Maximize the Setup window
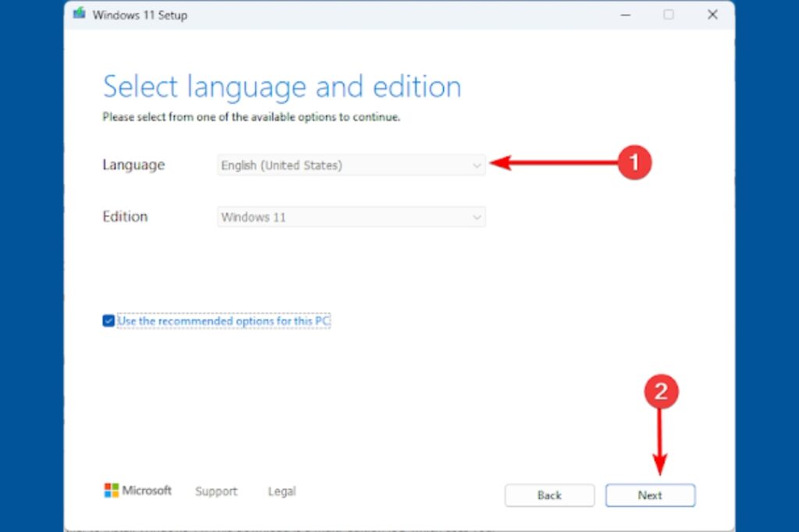This screenshot has height=532, width=799. [x=669, y=15]
